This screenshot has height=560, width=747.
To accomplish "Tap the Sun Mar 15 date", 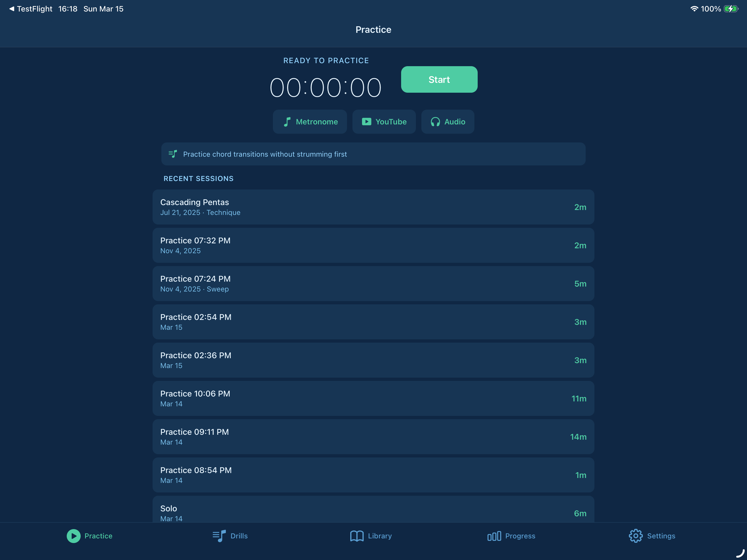I will click(103, 9).
